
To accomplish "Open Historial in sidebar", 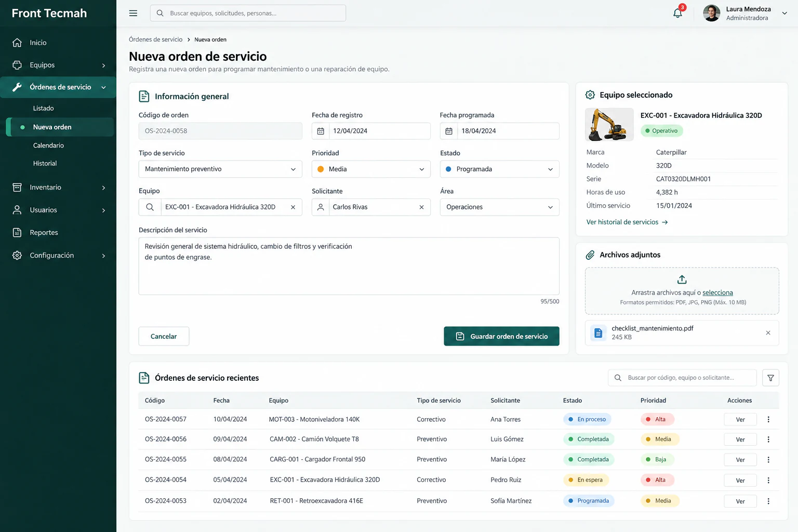I will point(45,163).
